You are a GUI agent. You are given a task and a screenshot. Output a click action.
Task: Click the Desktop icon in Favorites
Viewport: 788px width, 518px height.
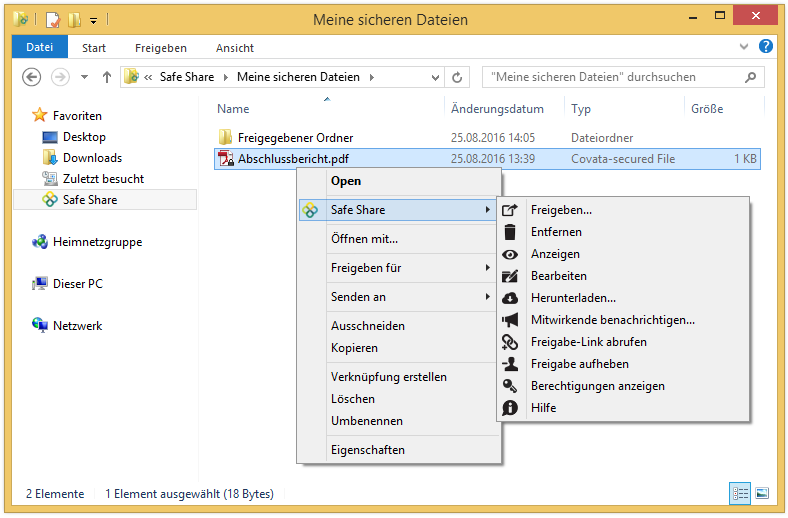click(50, 137)
